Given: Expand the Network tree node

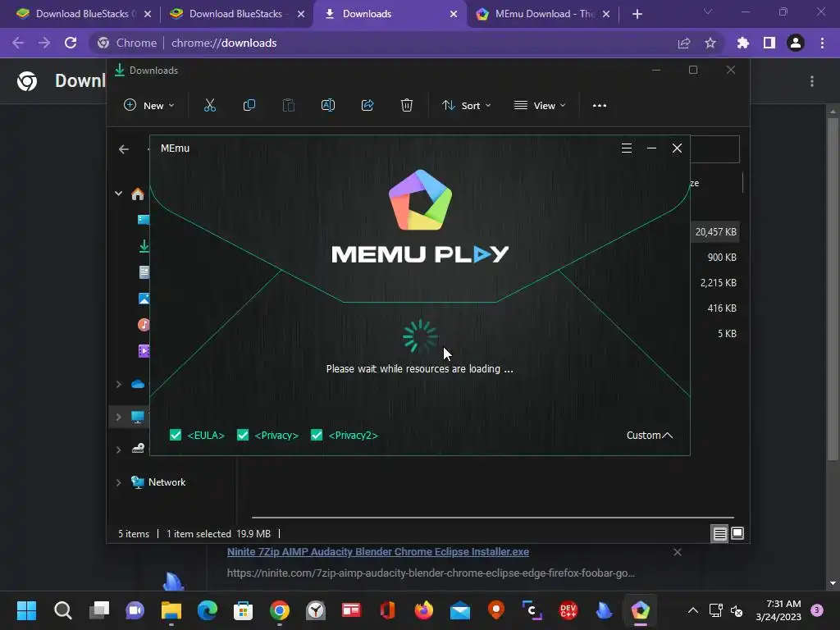Looking at the screenshot, I should tap(118, 482).
